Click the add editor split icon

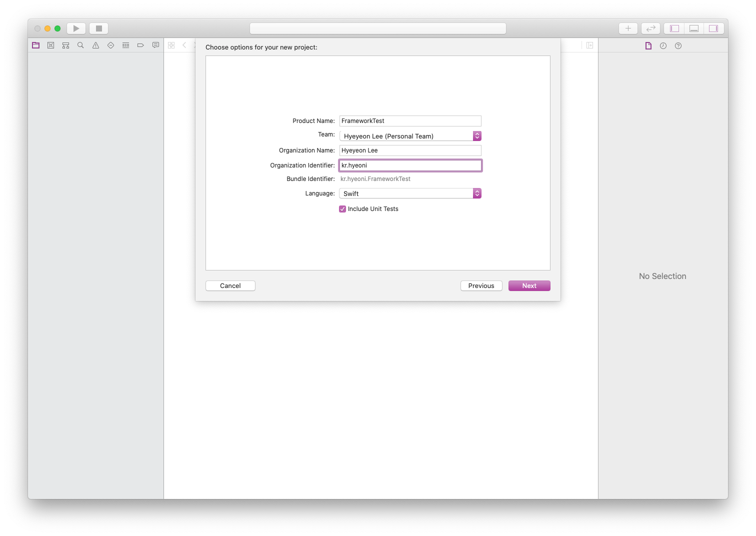[x=590, y=45]
